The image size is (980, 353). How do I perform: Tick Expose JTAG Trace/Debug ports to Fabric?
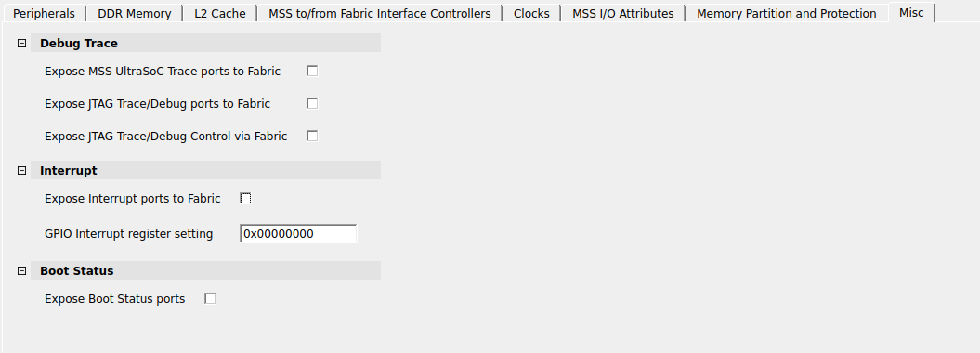[312, 103]
